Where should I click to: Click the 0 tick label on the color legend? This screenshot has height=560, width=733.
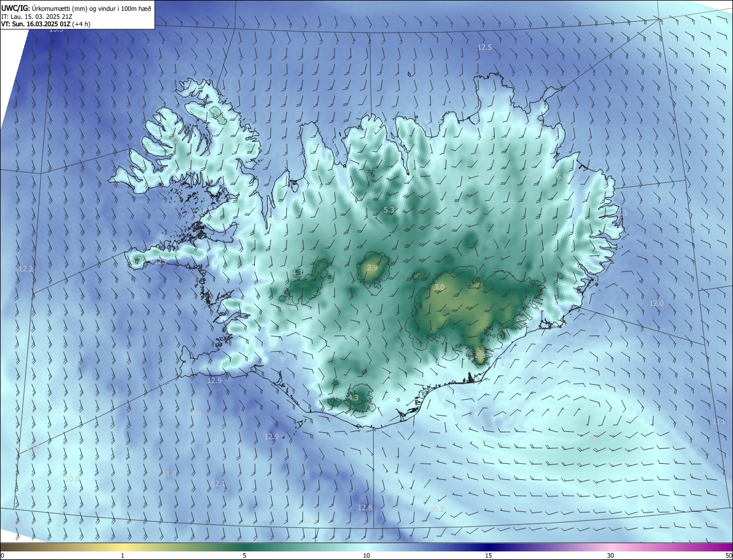click(x=2, y=555)
